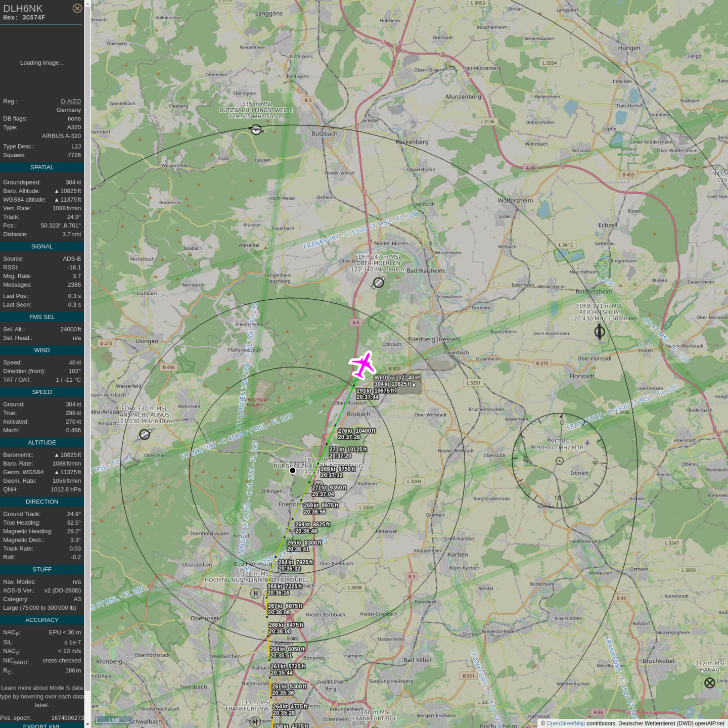Select the METRO VOR hexagon symbol
728x728 pixels.
click(559, 461)
